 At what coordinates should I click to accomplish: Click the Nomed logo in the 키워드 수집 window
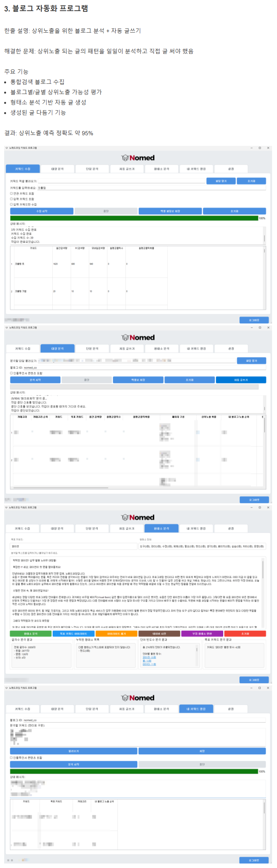[138, 158]
